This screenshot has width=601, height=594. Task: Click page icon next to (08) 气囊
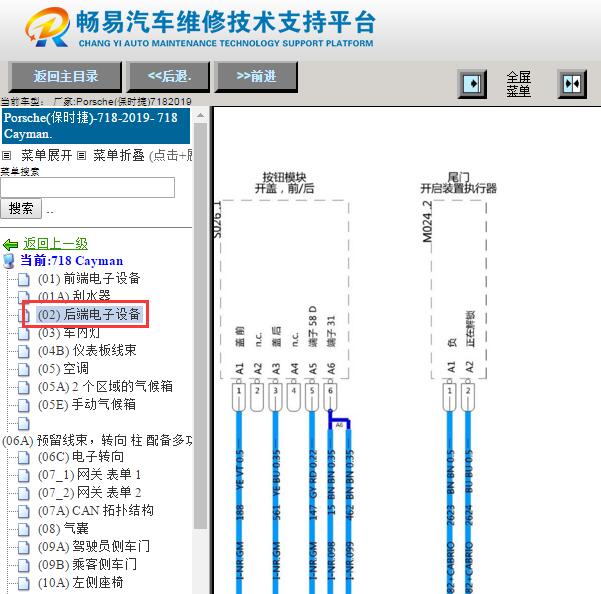(x=23, y=530)
